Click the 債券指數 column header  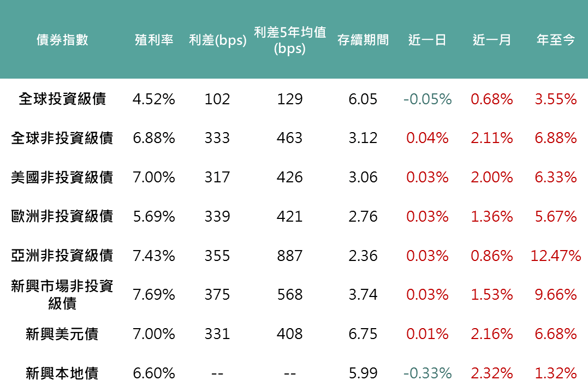[62, 40]
